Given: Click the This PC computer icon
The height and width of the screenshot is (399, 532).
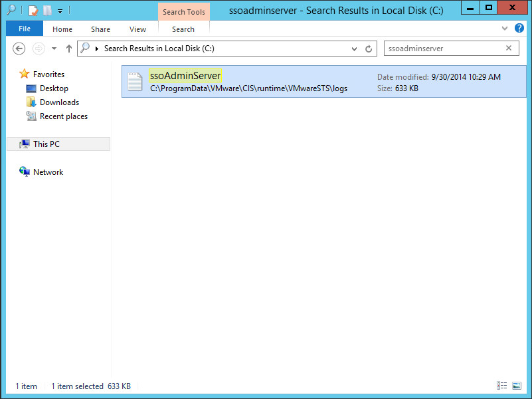Looking at the screenshot, I should coord(25,144).
